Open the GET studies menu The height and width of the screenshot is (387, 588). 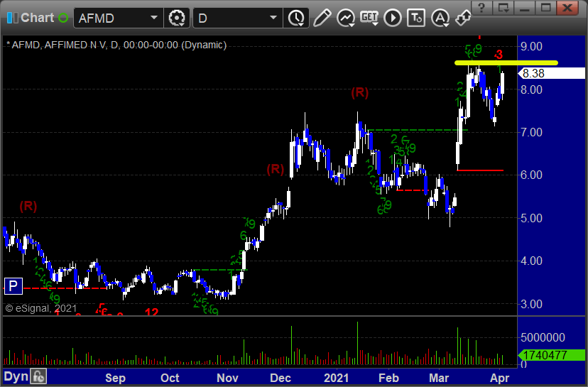click(x=369, y=18)
